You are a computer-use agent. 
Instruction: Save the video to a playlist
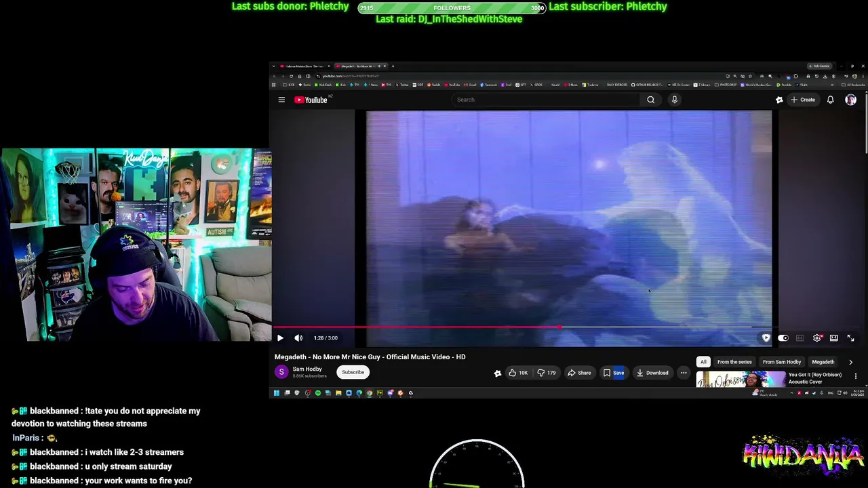pyautogui.click(x=614, y=373)
